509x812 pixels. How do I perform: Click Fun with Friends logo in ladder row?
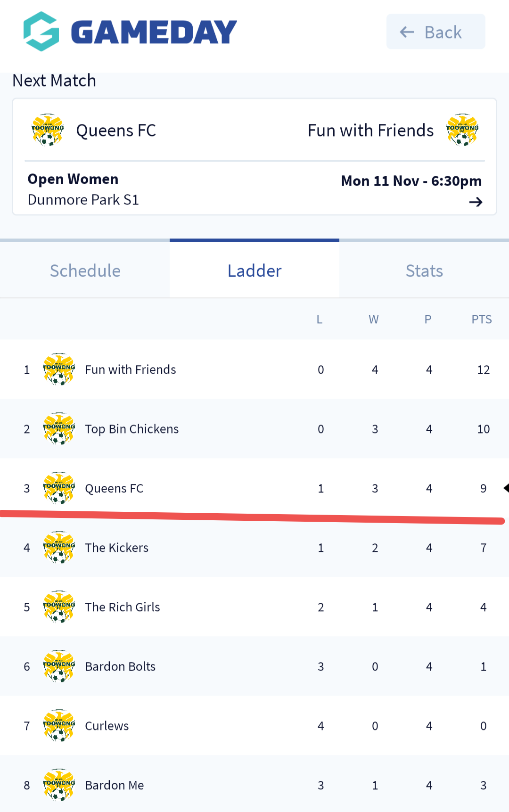[x=59, y=369]
